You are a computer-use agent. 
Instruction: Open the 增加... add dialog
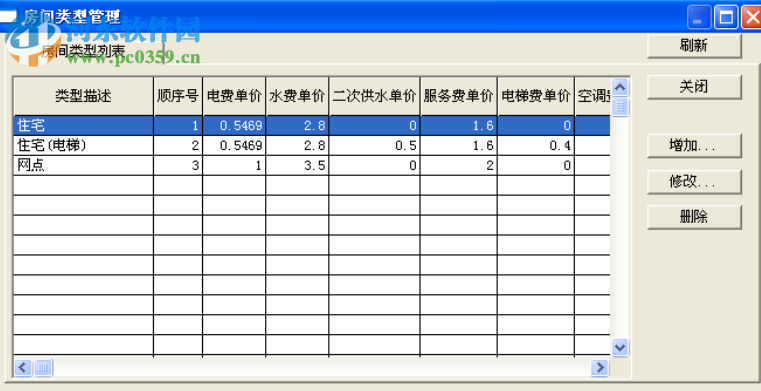[x=694, y=146]
